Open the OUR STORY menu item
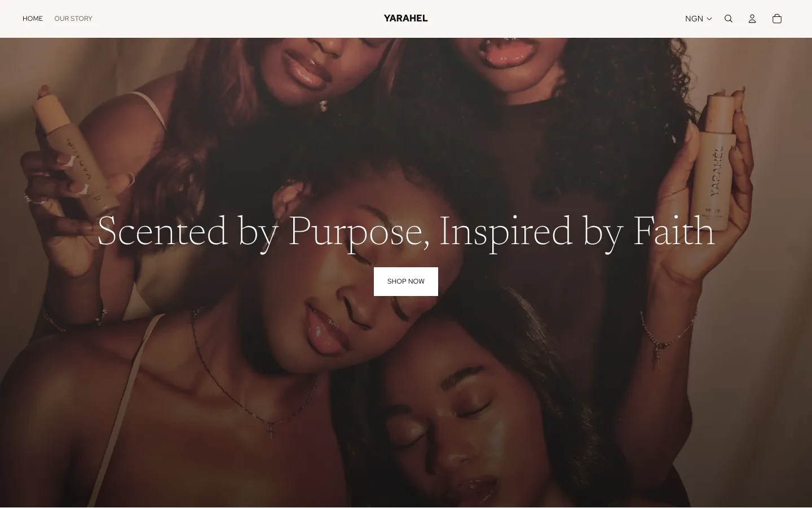Image resolution: width=812 pixels, height=508 pixels. [73, 19]
